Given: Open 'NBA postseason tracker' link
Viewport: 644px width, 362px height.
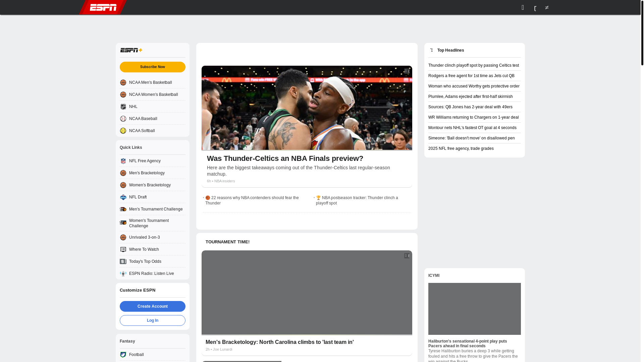Looking at the screenshot, I should [357, 200].
